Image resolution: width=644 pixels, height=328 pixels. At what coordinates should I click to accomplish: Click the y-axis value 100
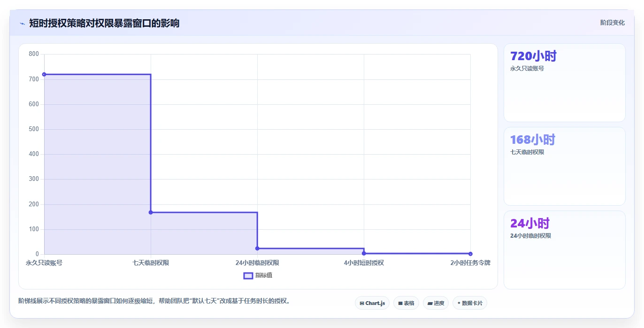(x=34, y=229)
